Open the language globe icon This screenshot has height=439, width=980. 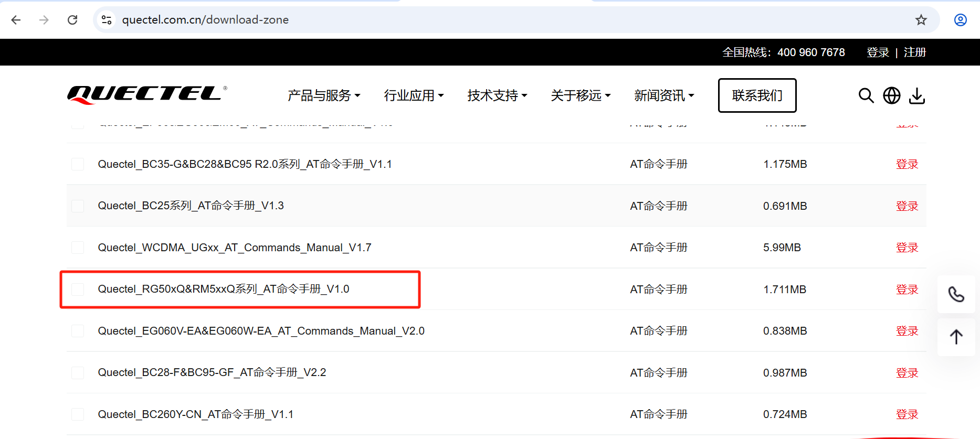(891, 95)
